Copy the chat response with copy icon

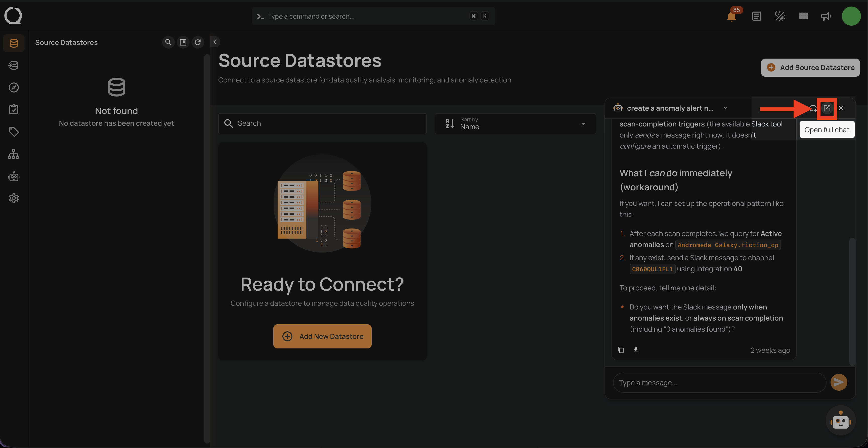tap(621, 350)
